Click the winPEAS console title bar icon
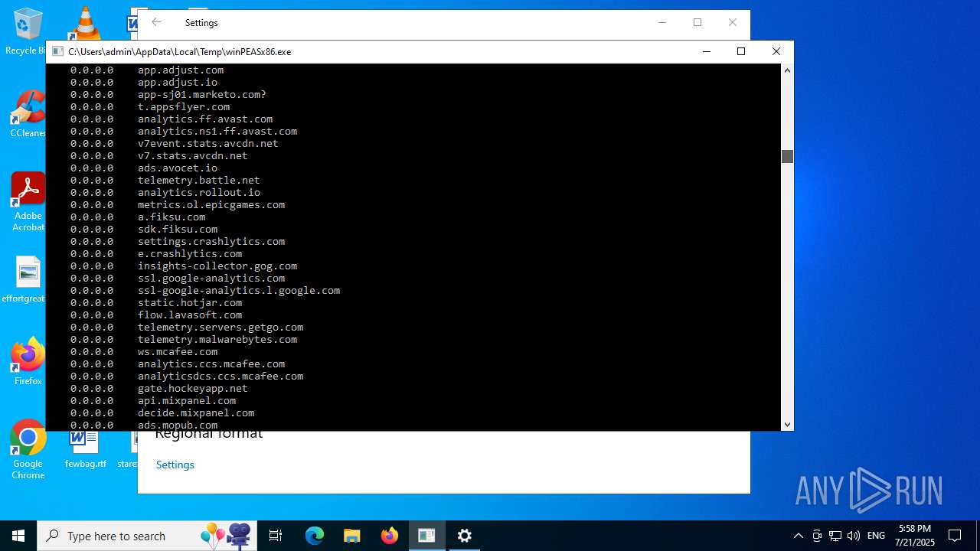The image size is (980, 551). [x=58, y=51]
